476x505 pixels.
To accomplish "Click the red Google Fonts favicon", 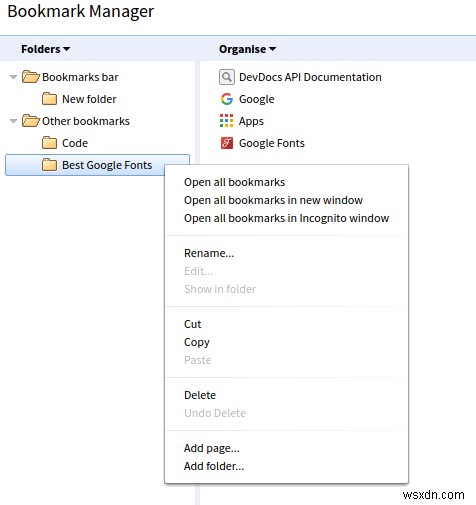I will click(227, 143).
